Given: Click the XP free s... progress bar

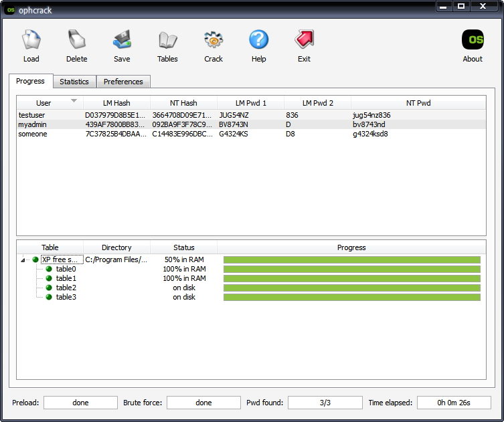Looking at the screenshot, I should tap(352, 259).
